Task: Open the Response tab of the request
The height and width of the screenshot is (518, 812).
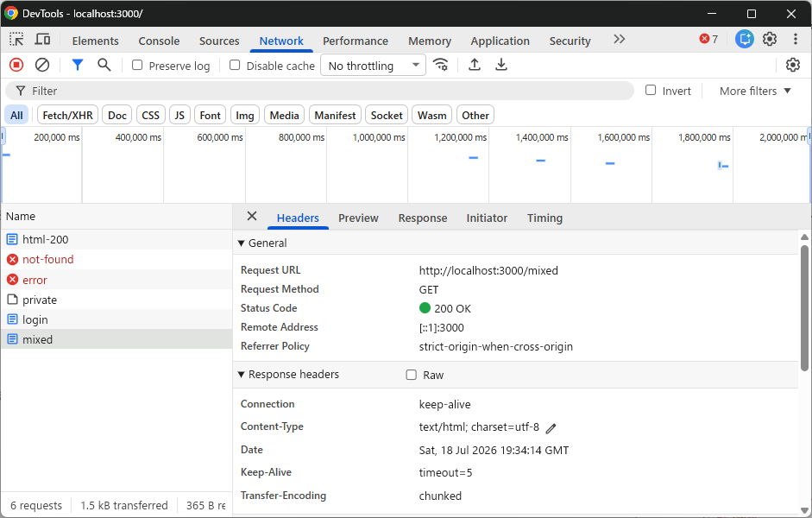Action: coord(423,218)
